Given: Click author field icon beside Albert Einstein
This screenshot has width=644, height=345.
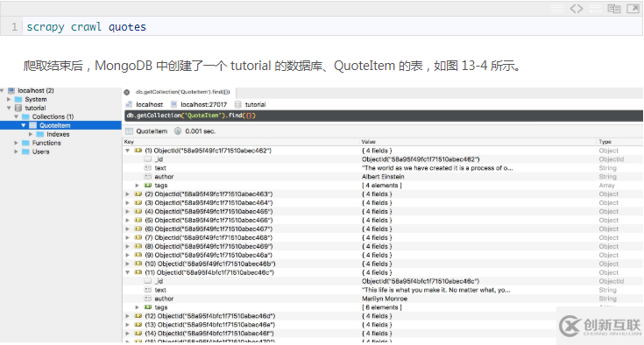Looking at the screenshot, I should (148, 176).
